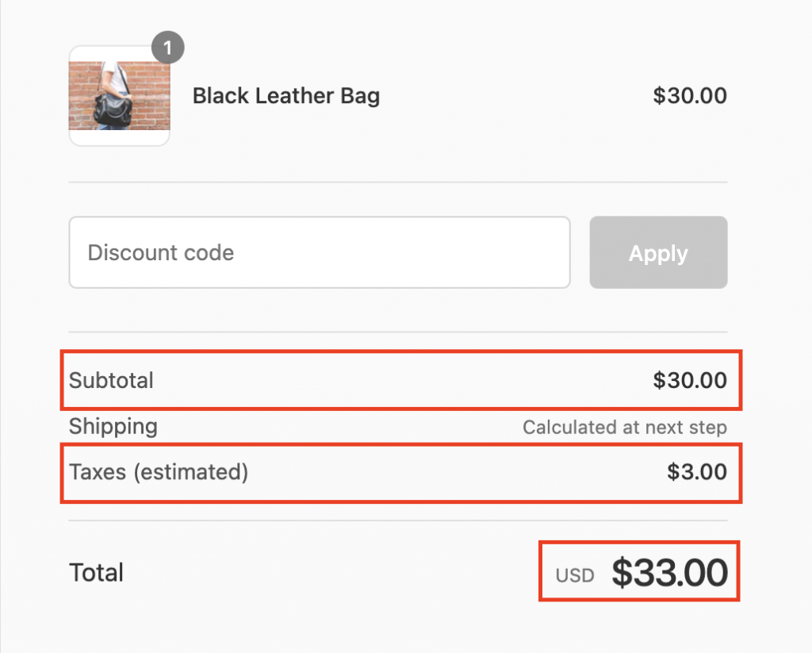Click the Subtotal amount $30.00
The image size is (812, 653).
point(690,380)
